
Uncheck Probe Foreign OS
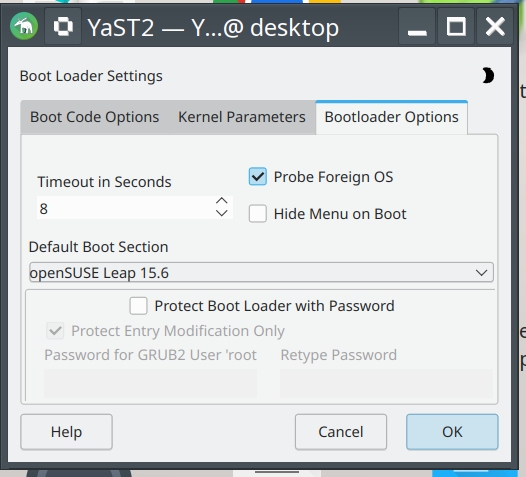click(x=258, y=177)
